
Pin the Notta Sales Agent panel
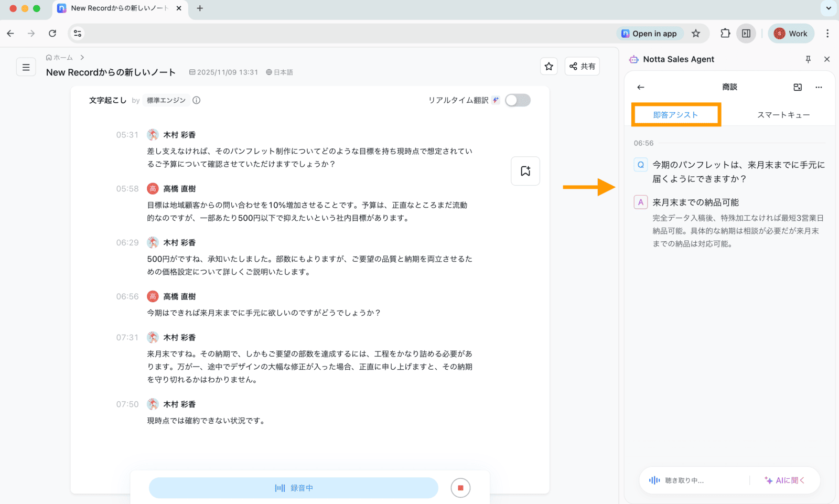808,59
